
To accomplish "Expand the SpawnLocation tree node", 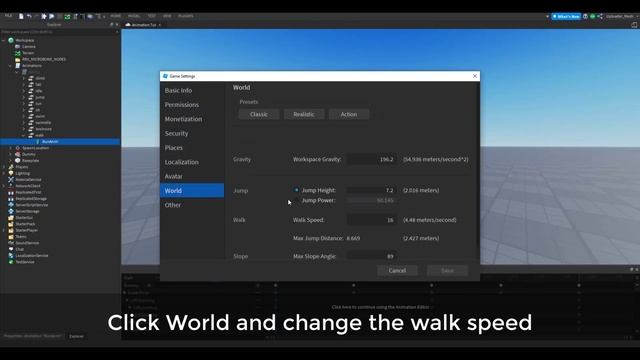I will click(x=11, y=148).
